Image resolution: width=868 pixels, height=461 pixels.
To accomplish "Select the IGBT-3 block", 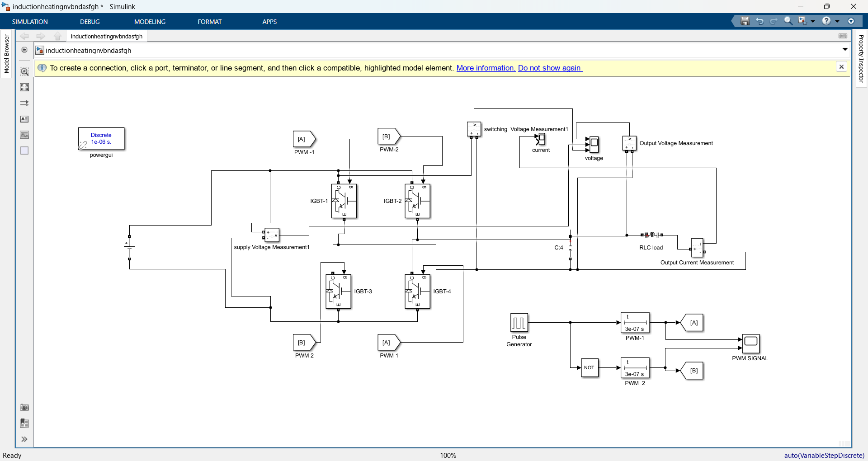I will tap(339, 292).
